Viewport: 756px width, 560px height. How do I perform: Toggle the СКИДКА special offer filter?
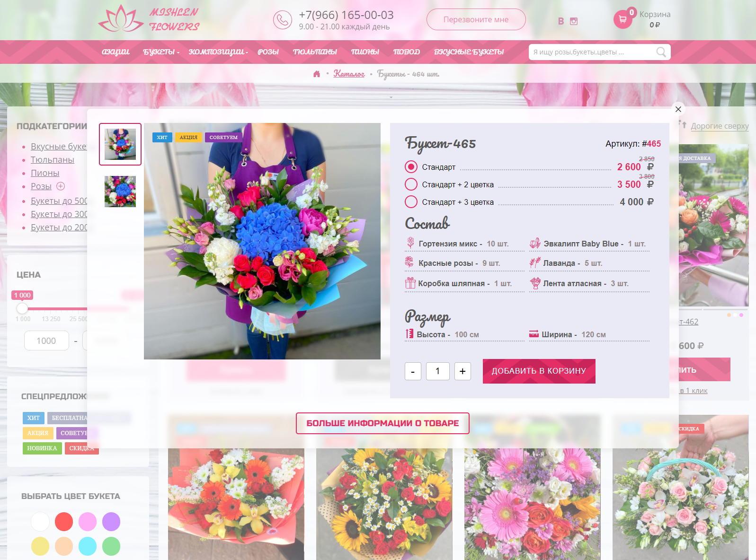click(82, 448)
